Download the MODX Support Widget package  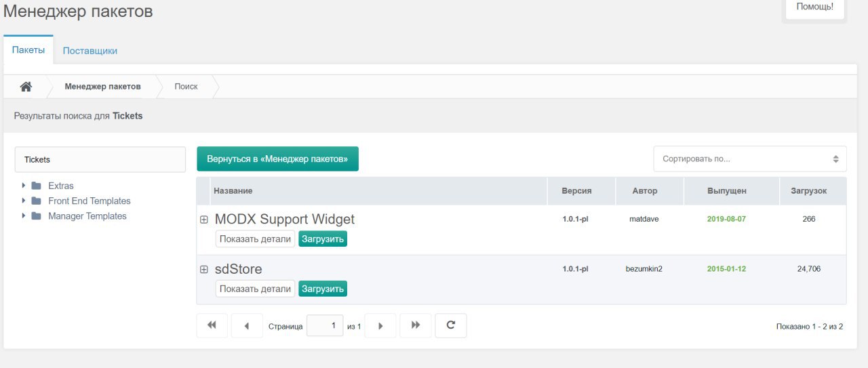tap(323, 239)
